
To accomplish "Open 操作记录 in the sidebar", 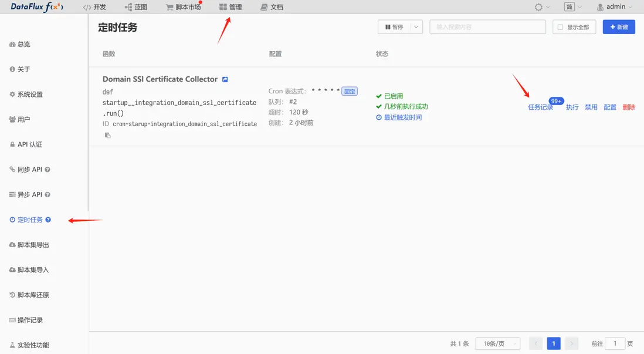I will (26, 320).
